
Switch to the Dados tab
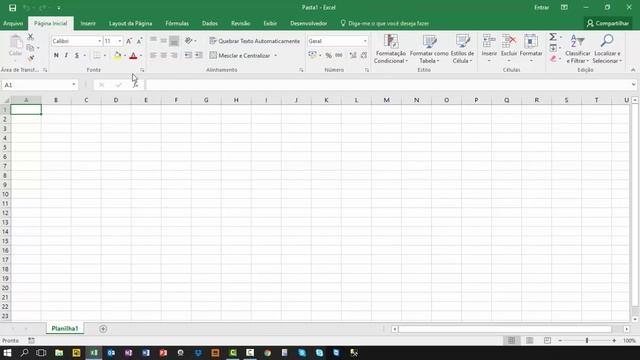click(210, 24)
